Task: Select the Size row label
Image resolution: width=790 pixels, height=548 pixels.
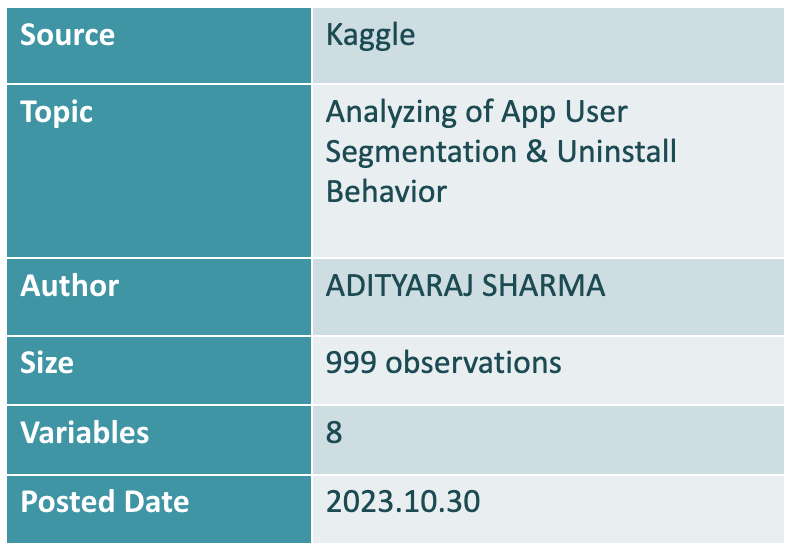Action: (x=47, y=362)
